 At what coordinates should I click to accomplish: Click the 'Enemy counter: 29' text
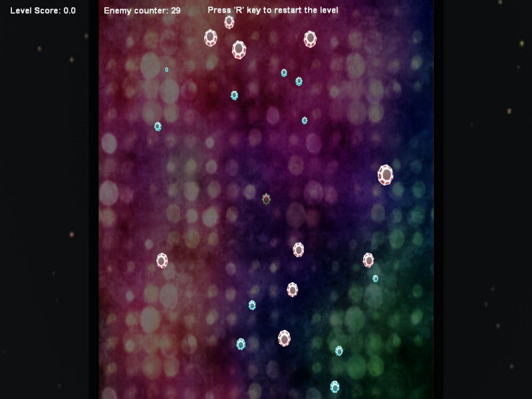[142, 11]
